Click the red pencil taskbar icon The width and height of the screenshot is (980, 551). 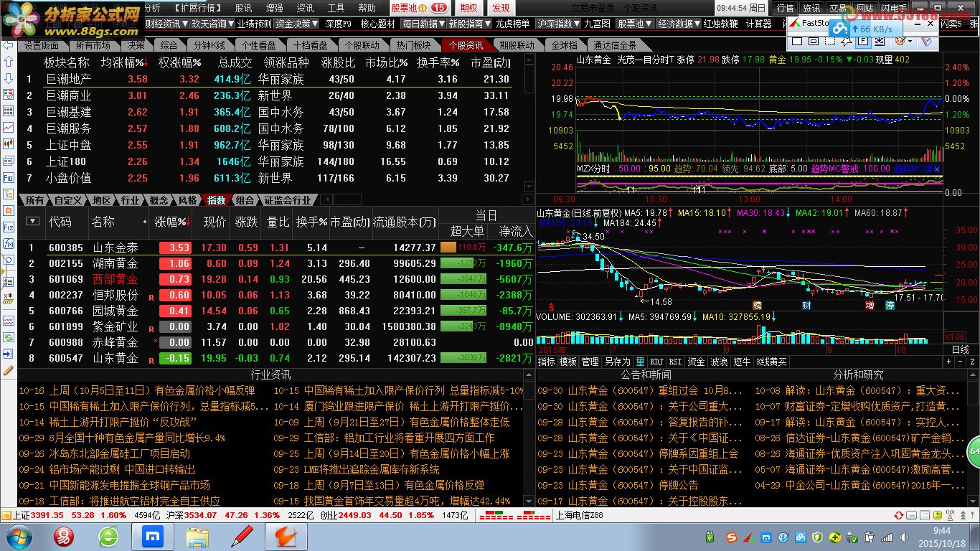(x=243, y=536)
